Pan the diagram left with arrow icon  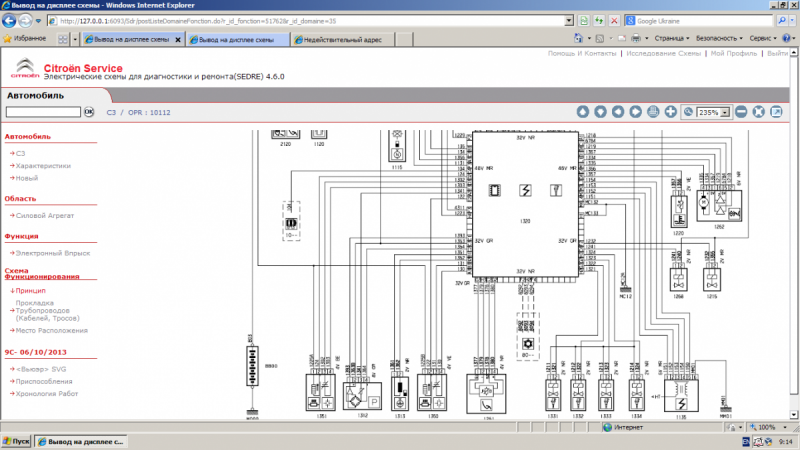point(619,112)
